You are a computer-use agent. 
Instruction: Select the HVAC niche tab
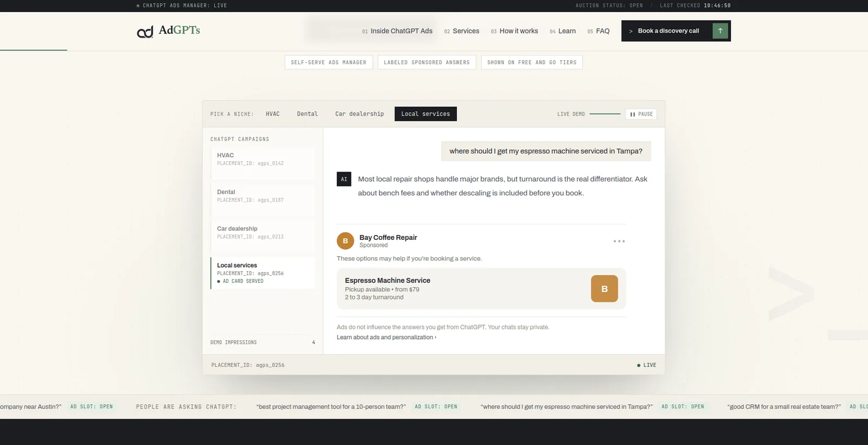[273, 114]
